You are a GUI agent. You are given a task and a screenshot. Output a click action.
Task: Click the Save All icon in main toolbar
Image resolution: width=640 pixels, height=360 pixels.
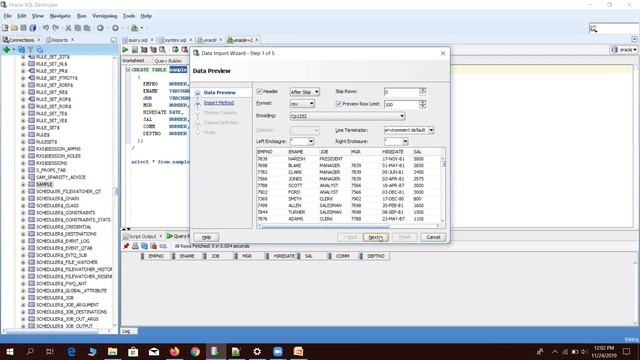click(33, 28)
